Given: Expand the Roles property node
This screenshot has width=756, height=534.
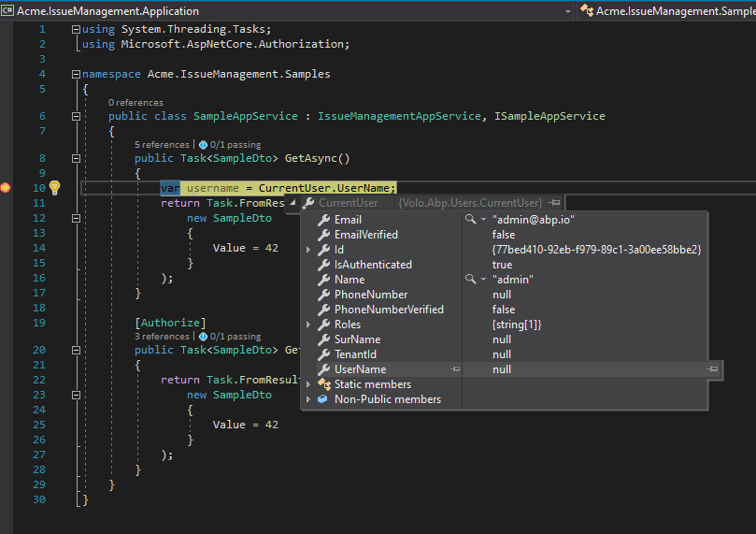Looking at the screenshot, I should click(308, 325).
